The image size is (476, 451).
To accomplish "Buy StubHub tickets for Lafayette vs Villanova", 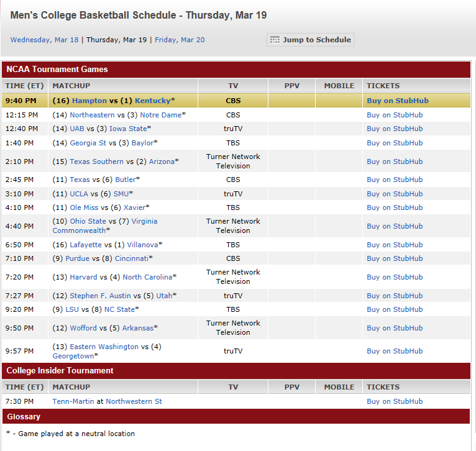I will [395, 245].
